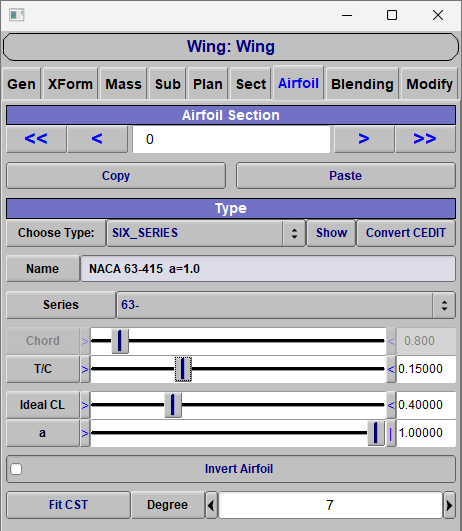Toggle the Invert Airfoil checkbox

(16, 469)
